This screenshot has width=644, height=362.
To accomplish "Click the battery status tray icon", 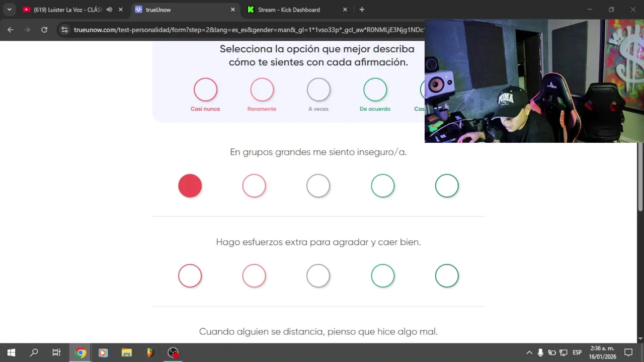I will pos(552,352).
